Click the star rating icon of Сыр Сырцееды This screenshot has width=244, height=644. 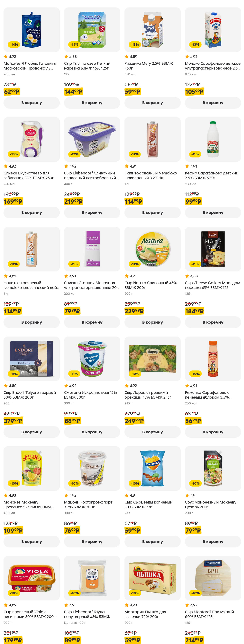tap(127, 495)
